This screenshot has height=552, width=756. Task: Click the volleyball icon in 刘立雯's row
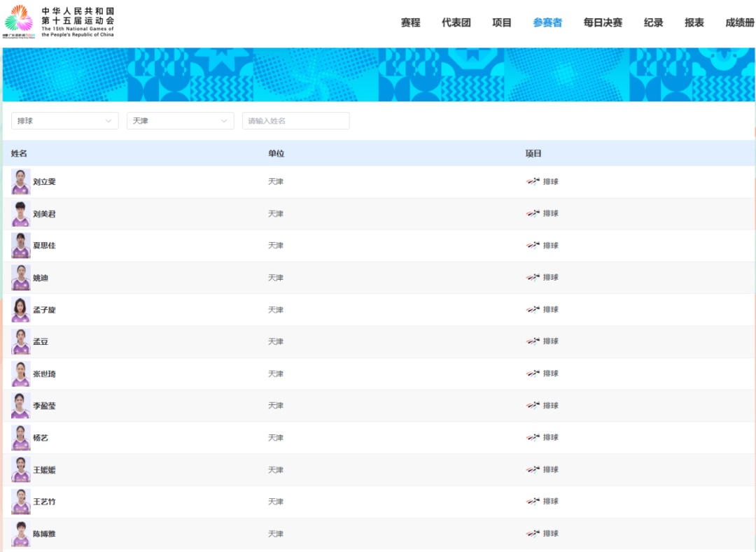(533, 181)
